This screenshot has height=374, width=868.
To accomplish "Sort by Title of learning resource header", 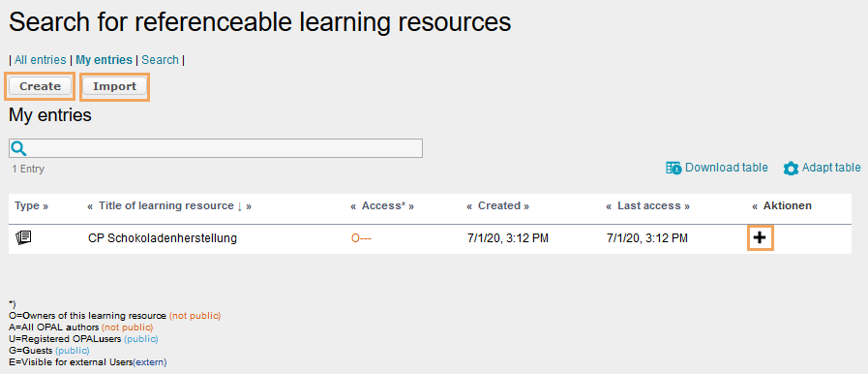I will pyautogui.click(x=166, y=205).
